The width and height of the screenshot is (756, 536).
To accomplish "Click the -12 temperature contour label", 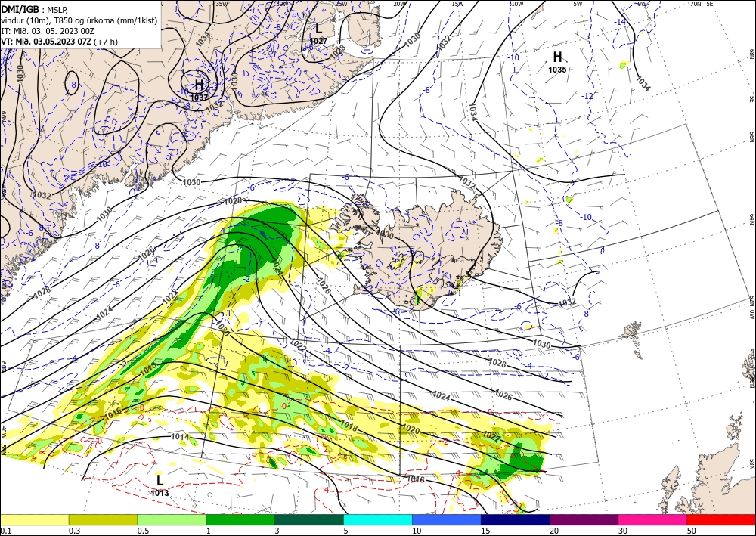I will [587, 97].
